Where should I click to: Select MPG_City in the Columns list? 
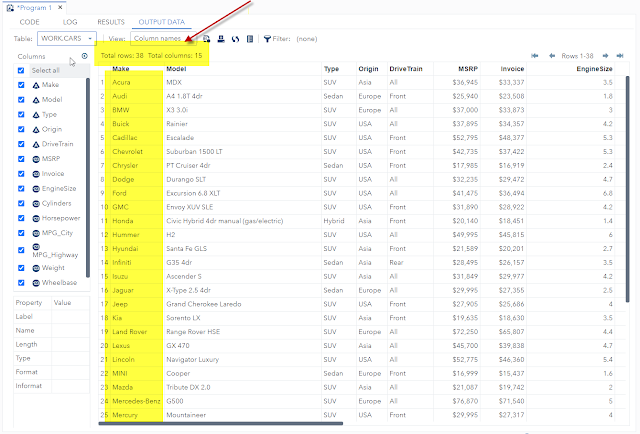click(x=57, y=233)
